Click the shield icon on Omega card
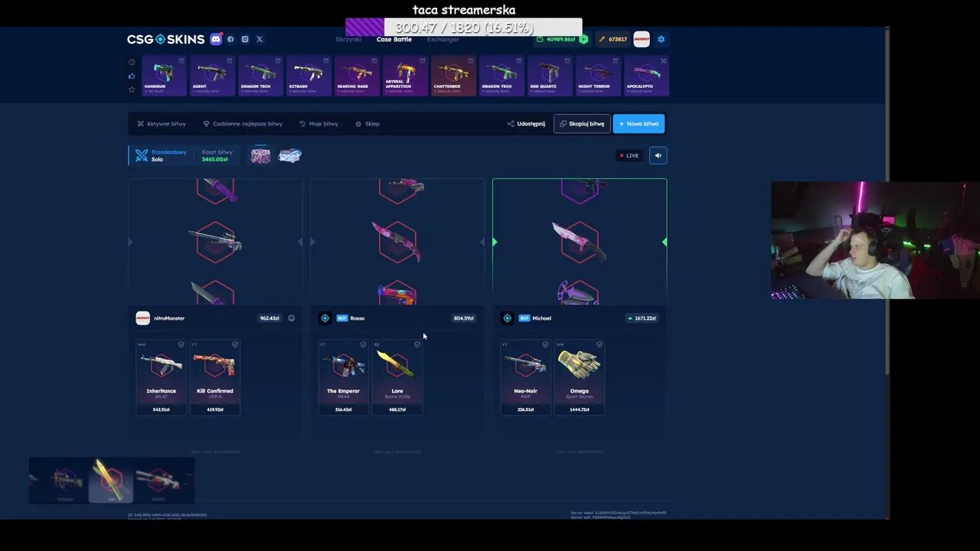The width and height of the screenshot is (980, 551). (x=599, y=345)
